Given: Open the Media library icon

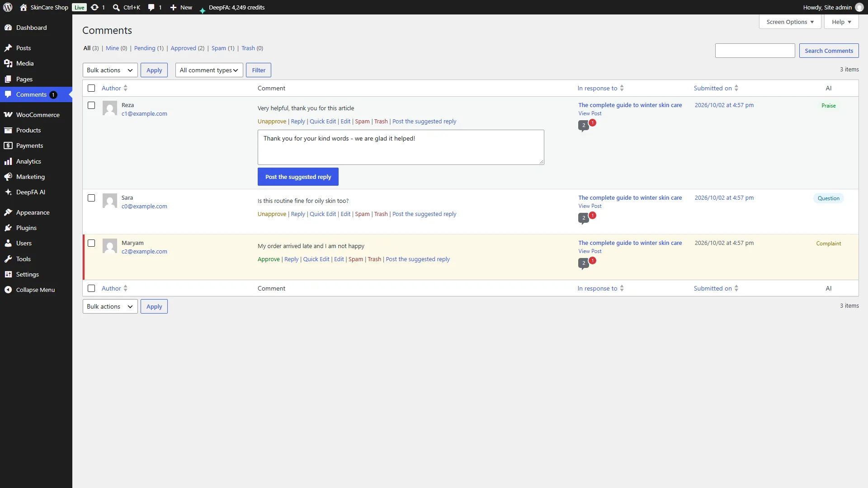Looking at the screenshot, I should [8, 63].
